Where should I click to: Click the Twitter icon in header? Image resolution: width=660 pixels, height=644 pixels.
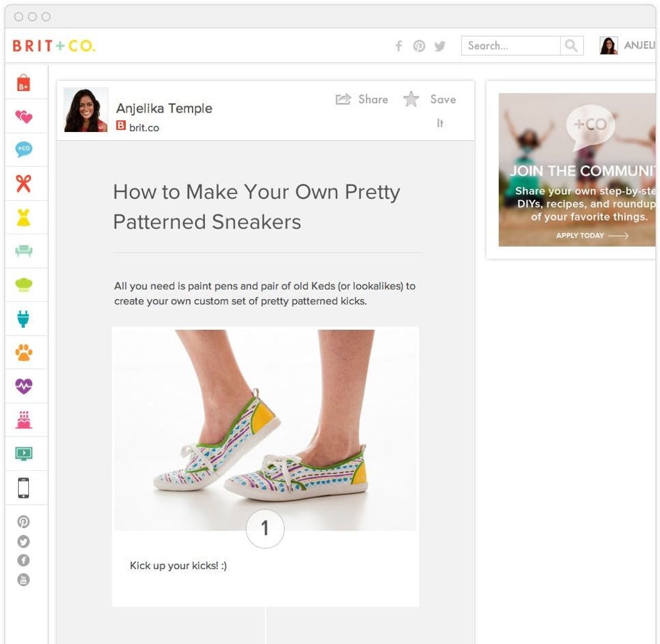(x=440, y=46)
